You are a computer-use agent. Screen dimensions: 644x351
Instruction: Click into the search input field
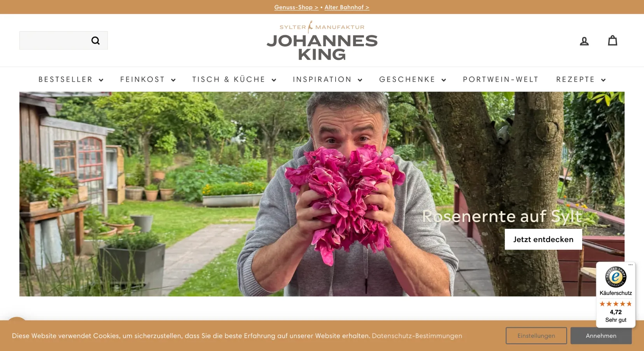(x=54, y=40)
